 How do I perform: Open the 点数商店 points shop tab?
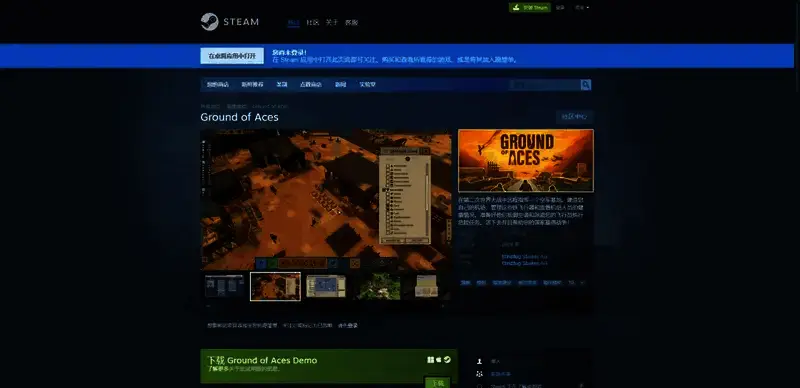(x=311, y=85)
